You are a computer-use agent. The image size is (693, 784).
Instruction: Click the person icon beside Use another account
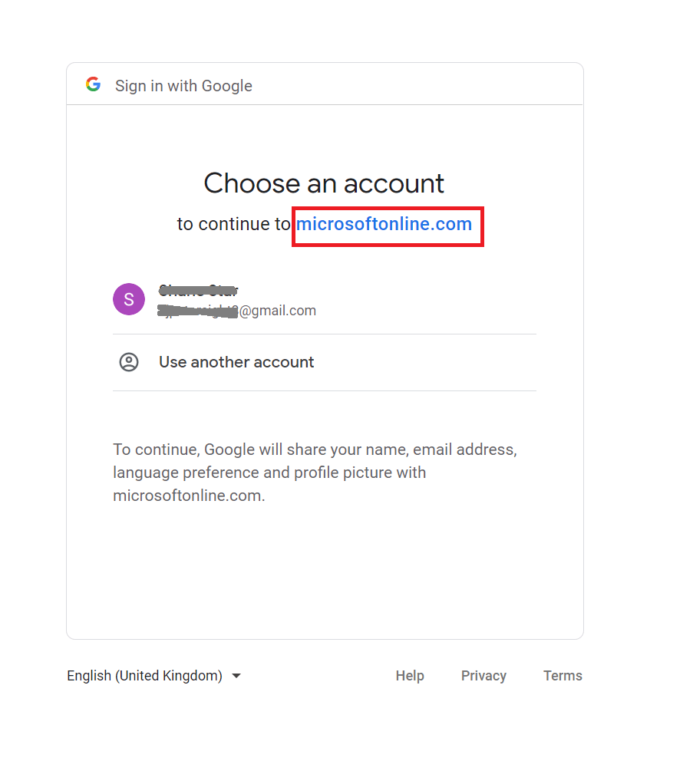pos(129,362)
